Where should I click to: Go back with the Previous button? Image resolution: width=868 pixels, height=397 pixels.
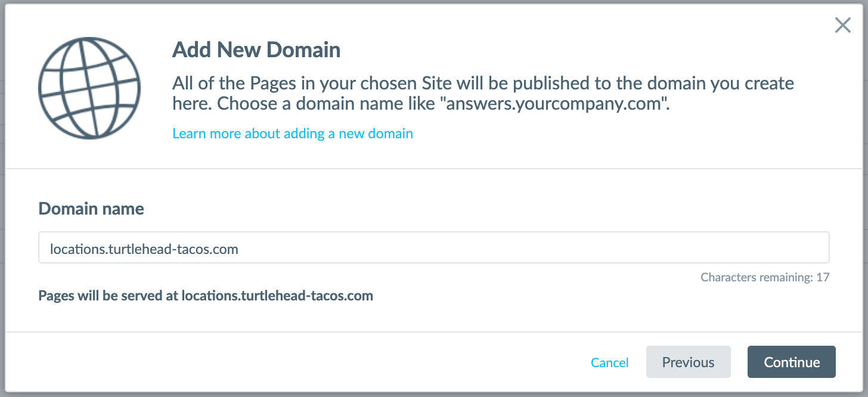coord(688,362)
